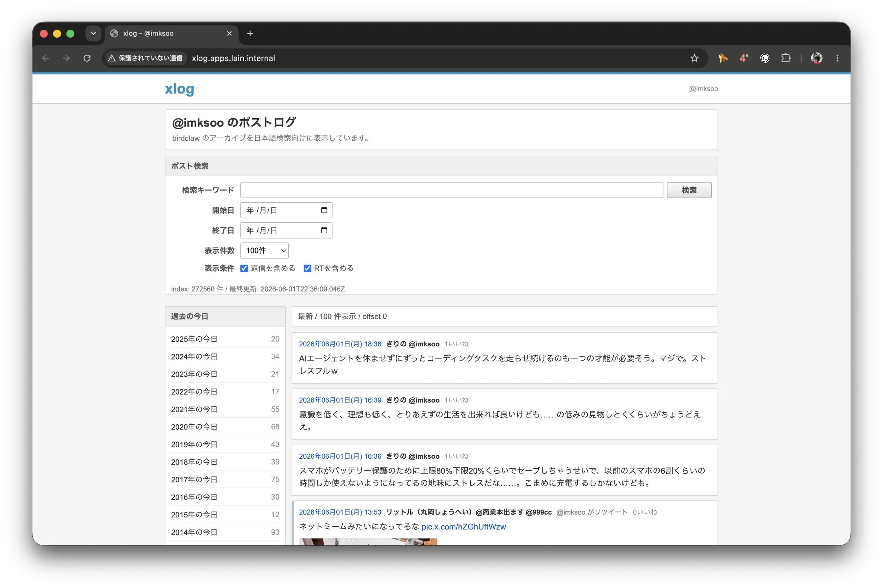The image size is (883, 588).
Task: Open 2020年の今日 in the sidebar
Action: coord(225,427)
